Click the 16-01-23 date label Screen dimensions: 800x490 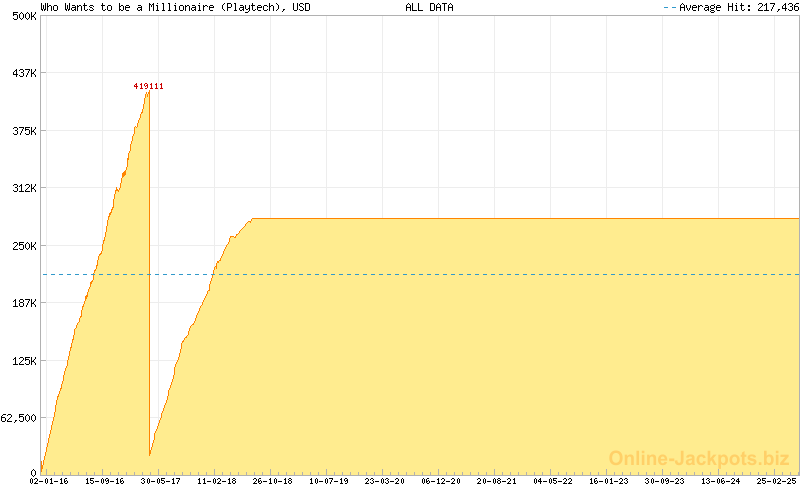point(609,481)
